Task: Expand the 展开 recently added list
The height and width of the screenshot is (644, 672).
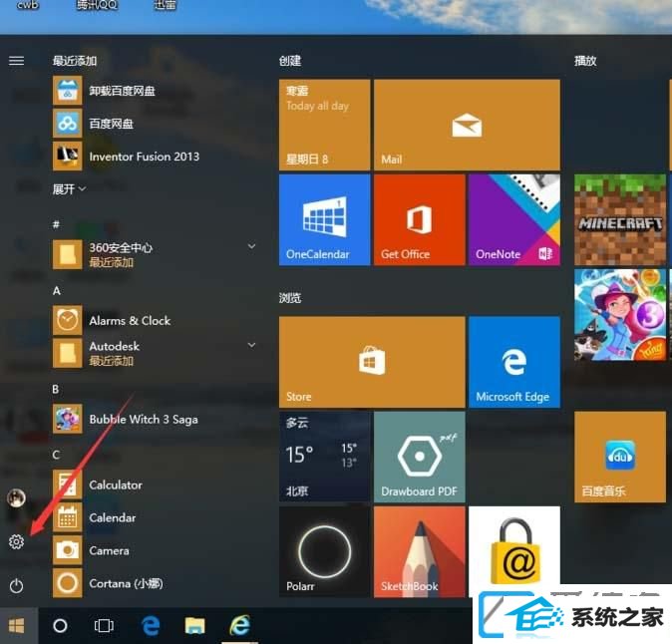Action: coord(69,189)
